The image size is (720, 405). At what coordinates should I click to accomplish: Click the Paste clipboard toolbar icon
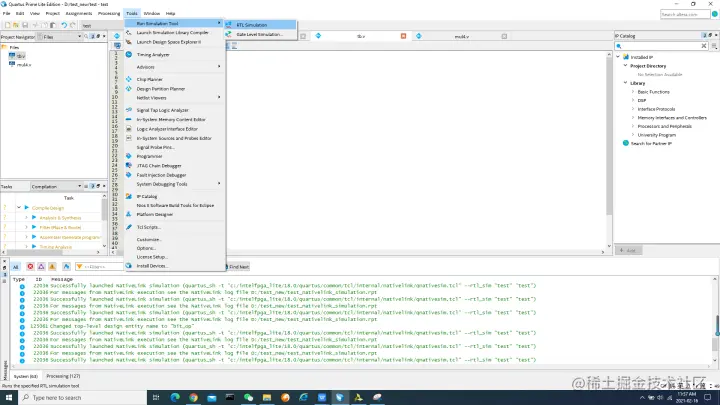[53, 25]
